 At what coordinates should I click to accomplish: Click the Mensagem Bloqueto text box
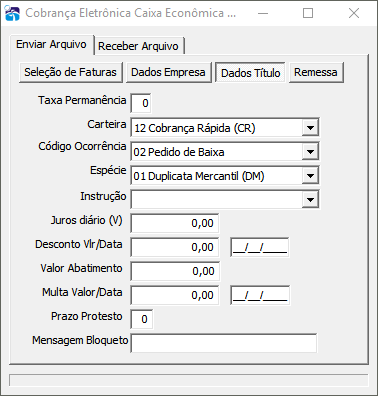224,343
